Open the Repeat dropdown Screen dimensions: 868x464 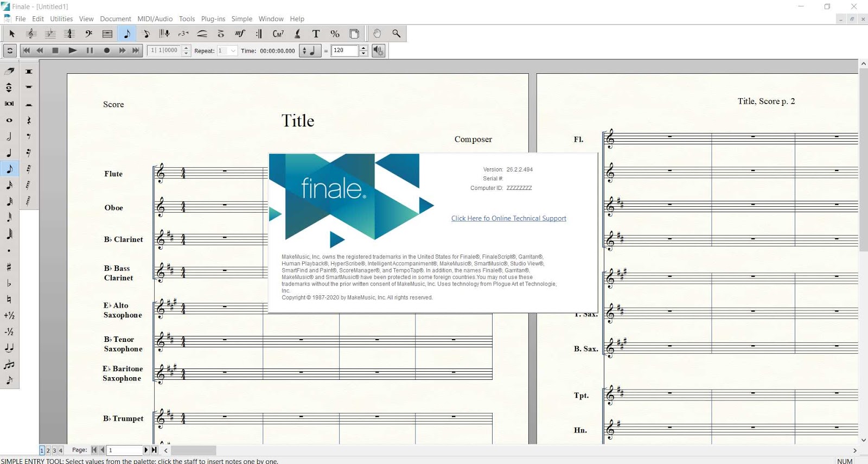(233, 50)
